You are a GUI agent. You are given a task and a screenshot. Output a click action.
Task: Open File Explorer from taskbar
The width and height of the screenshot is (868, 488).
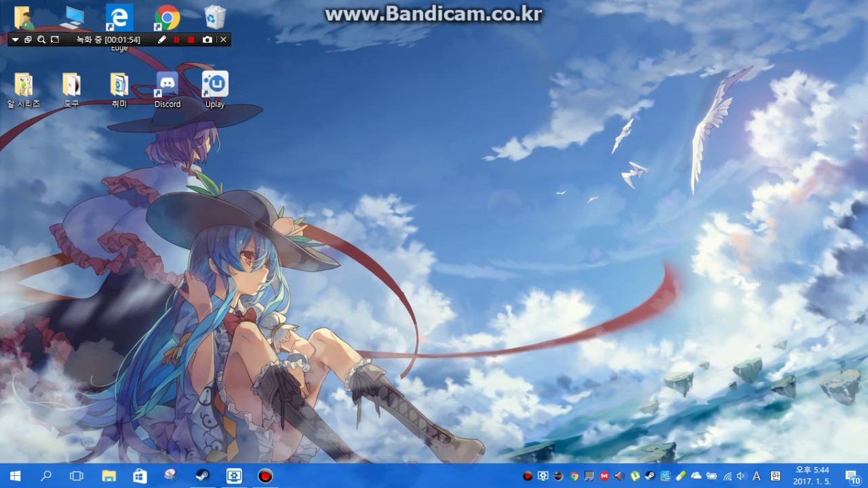[x=109, y=476]
